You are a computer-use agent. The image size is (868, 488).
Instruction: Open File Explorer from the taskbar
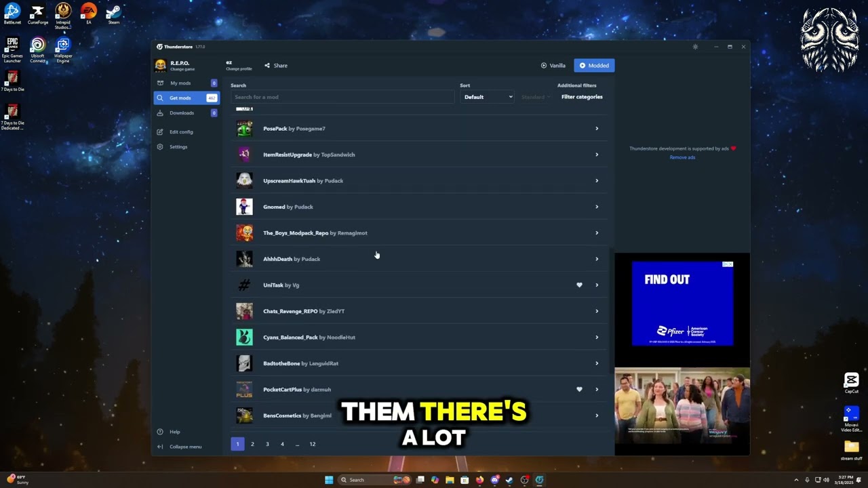click(450, 480)
